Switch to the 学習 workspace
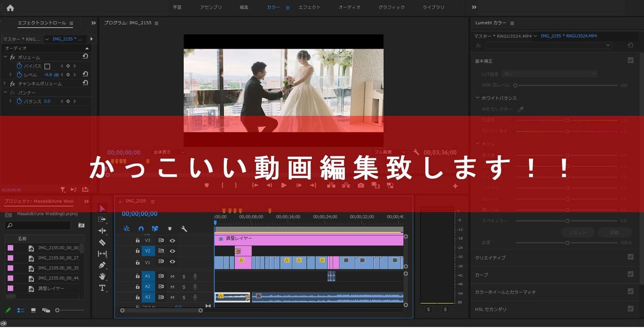The height and width of the screenshot is (328, 644). coord(177,7)
